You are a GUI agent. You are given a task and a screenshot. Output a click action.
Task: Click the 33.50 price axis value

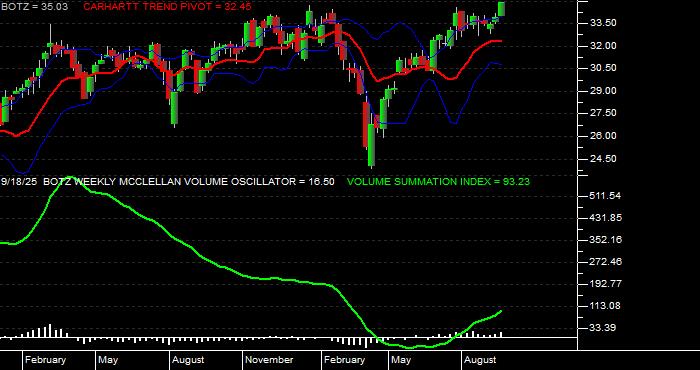coord(604,23)
